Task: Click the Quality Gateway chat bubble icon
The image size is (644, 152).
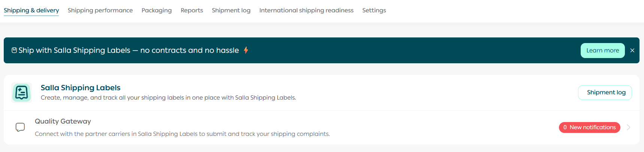Action: coord(20,127)
